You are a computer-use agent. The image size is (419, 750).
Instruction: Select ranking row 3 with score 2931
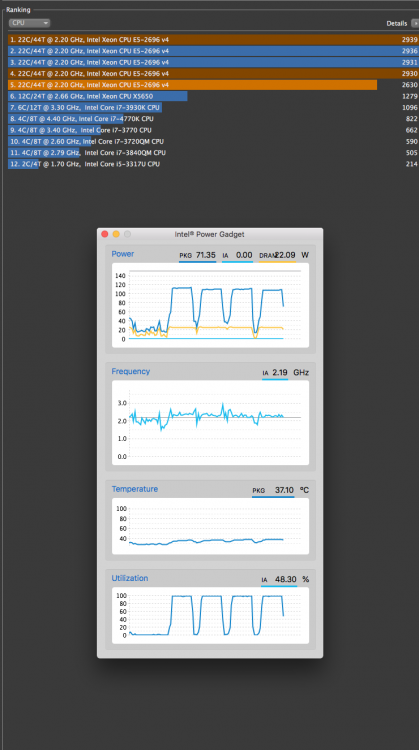coord(213,62)
